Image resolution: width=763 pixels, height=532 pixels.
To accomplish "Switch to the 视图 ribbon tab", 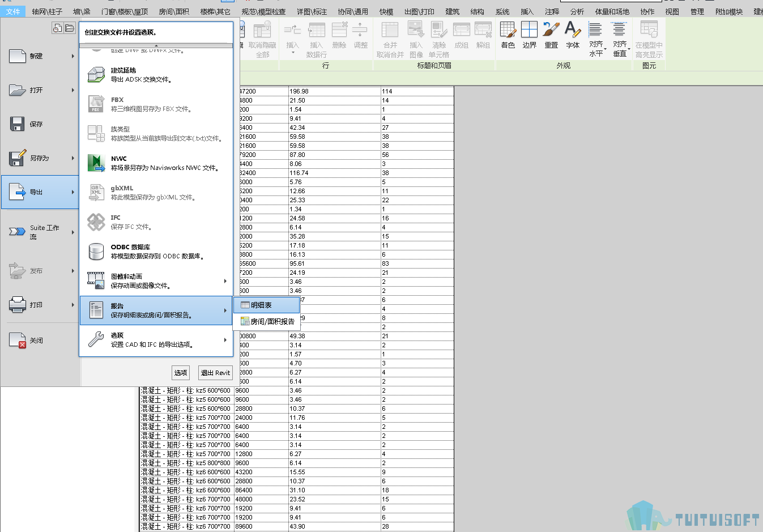I will (x=672, y=11).
